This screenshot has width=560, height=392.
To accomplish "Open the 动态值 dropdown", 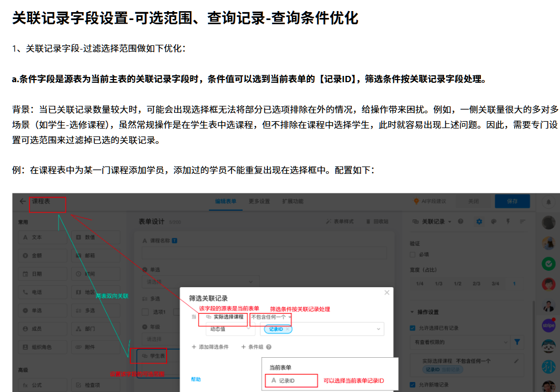I will [x=230, y=329].
